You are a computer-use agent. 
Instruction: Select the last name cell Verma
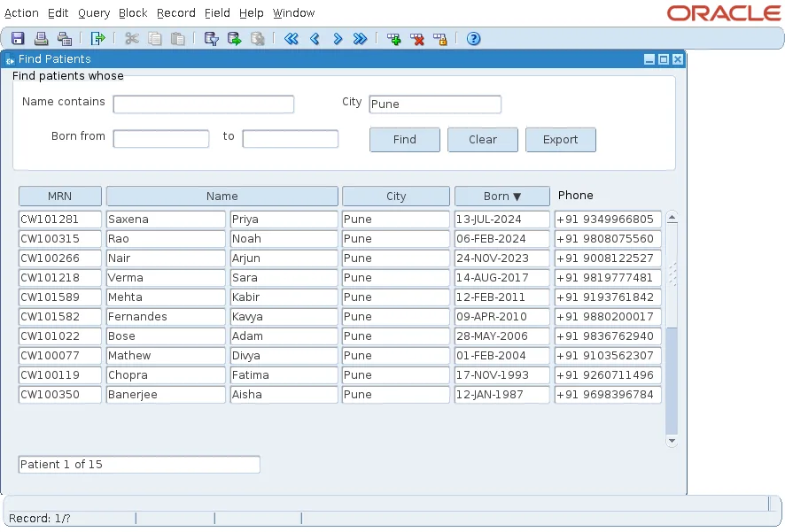coord(166,278)
